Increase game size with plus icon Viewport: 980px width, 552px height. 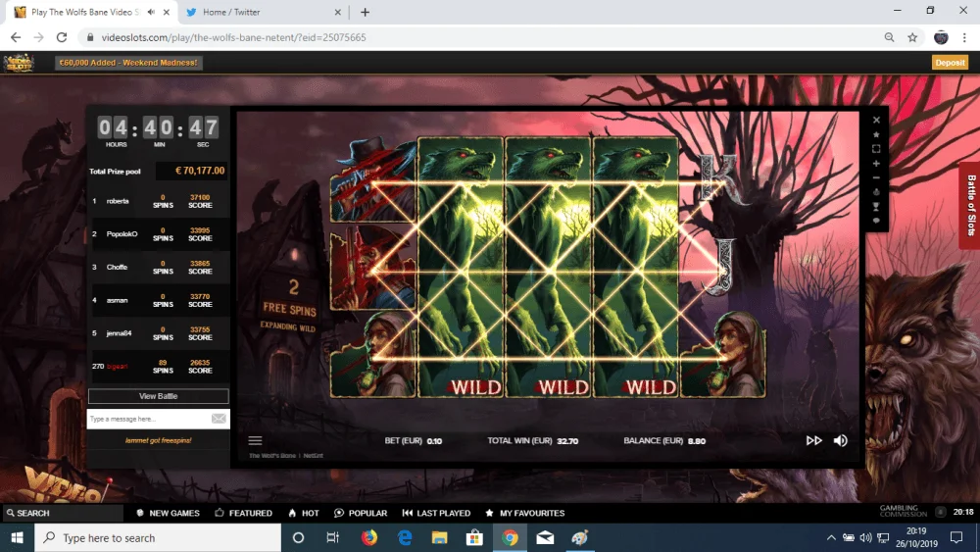(876, 163)
